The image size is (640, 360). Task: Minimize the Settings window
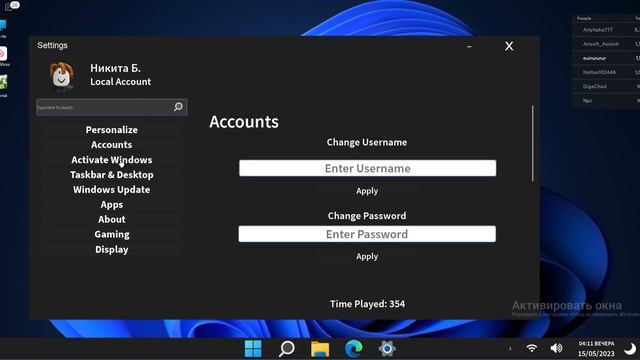click(469, 47)
